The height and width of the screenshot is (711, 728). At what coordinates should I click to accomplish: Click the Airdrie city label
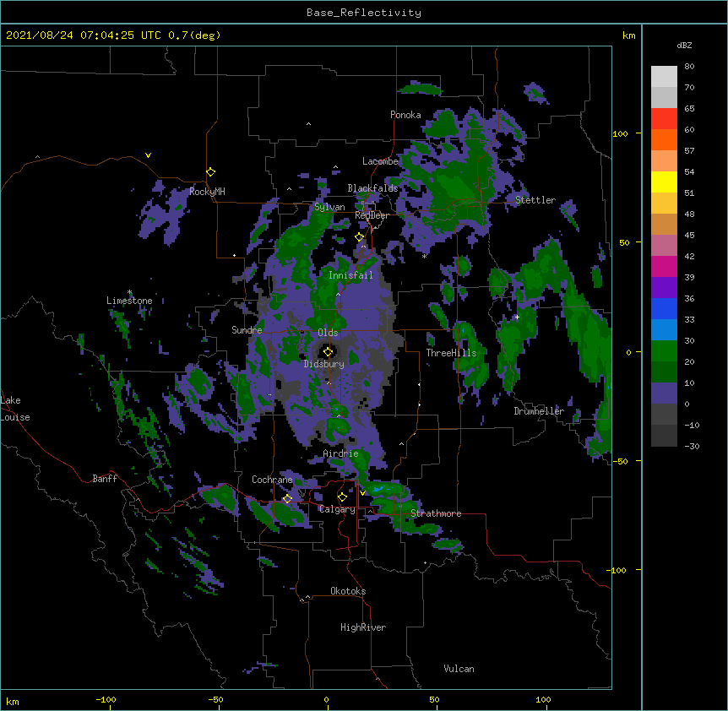click(x=341, y=453)
